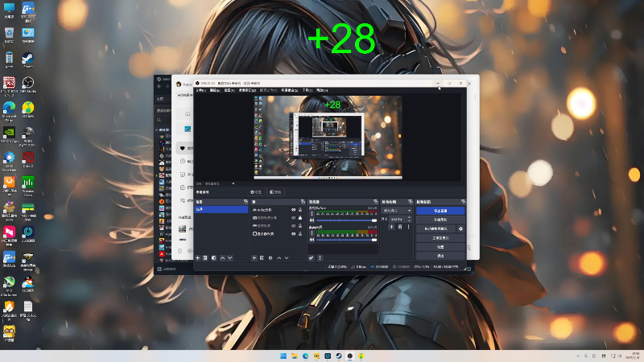Viewport: 644px width, 362px height.
Task: Open source Filters button above Sources panel
Action: (x=275, y=192)
